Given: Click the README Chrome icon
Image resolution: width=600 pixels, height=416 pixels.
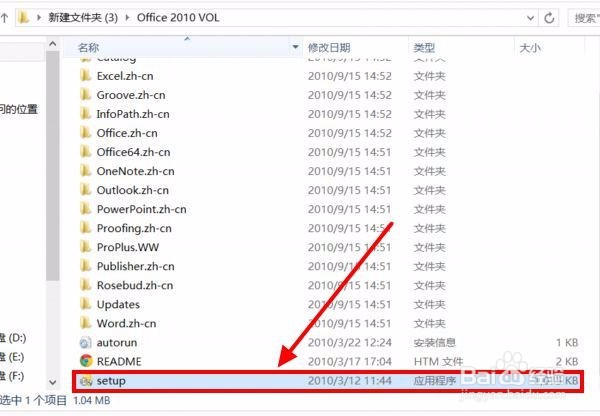Looking at the screenshot, I should pos(86,361).
